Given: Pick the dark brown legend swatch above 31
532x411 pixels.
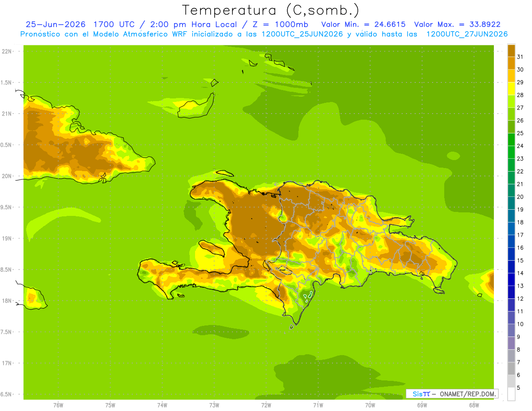Looking at the screenshot, I should (511, 51).
